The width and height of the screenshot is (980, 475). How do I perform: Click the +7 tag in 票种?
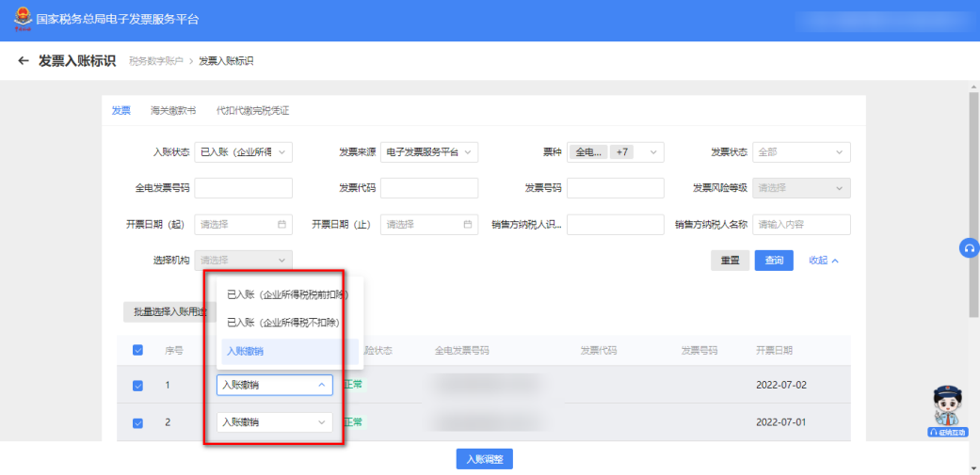pyautogui.click(x=621, y=151)
